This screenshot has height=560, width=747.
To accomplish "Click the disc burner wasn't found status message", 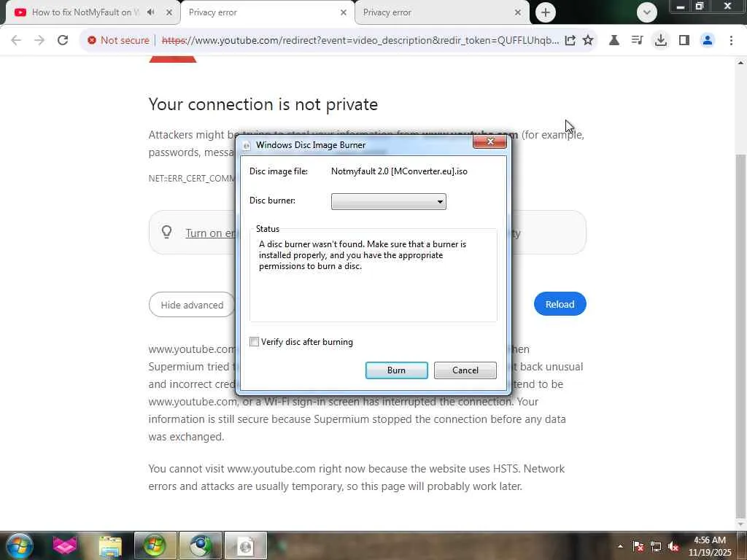I will pos(363,255).
